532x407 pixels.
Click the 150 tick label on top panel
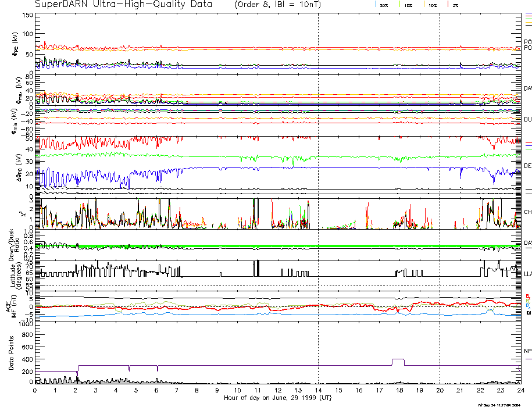click(x=26, y=15)
